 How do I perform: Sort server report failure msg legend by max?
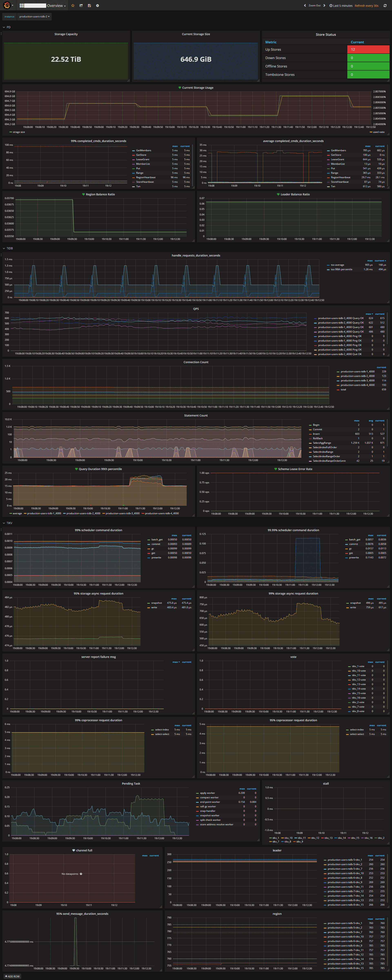click(176, 662)
